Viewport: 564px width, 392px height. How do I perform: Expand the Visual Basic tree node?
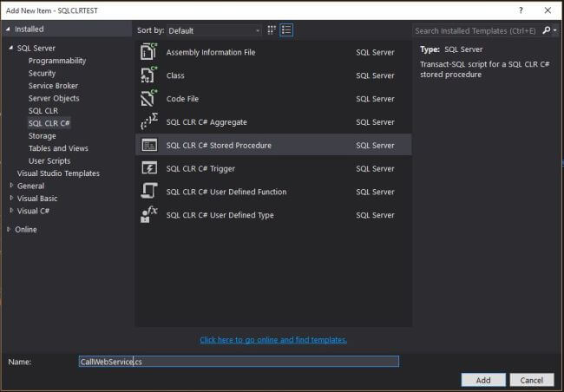click(11, 198)
